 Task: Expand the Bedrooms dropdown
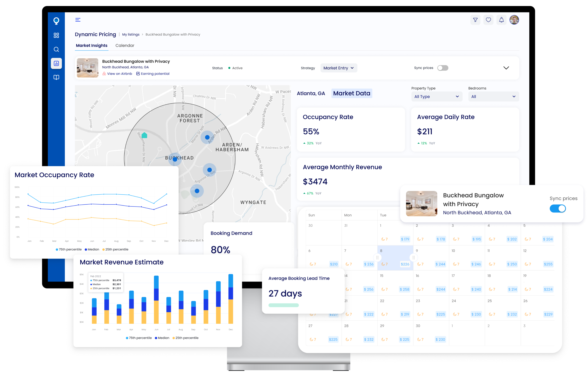coord(493,96)
